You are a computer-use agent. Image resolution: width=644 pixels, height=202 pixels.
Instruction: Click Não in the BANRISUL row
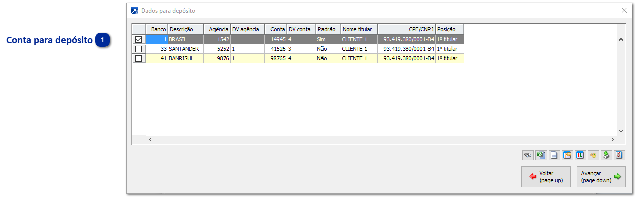pos(329,58)
